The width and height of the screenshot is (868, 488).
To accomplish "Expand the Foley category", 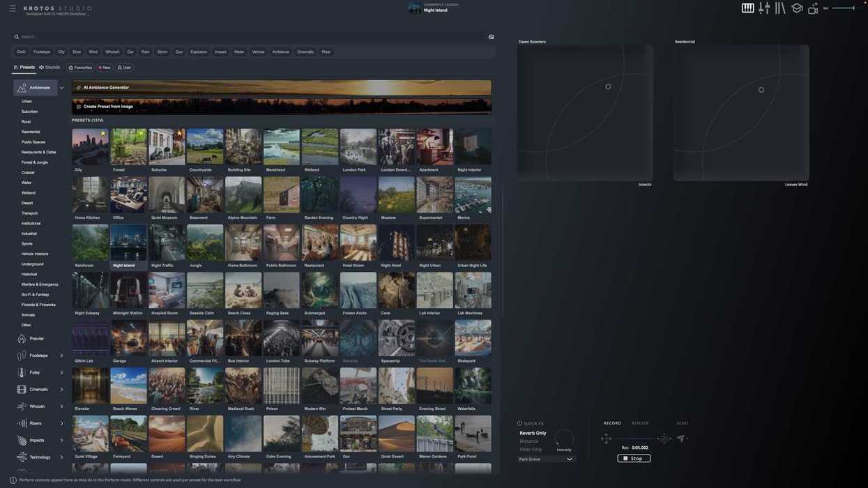I will click(x=61, y=373).
